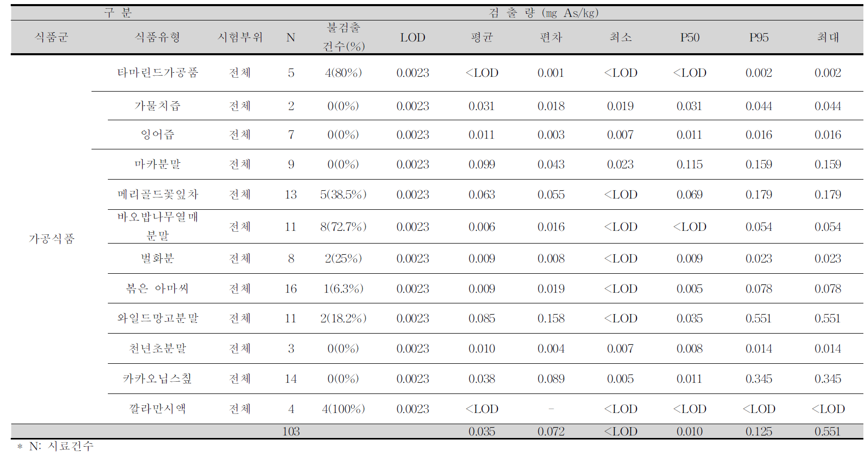This screenshot has width=868, height=461.
Task: Click the 0.043 deviation for 마카분말
Action: pyautogui.click(x=551, y=164)
